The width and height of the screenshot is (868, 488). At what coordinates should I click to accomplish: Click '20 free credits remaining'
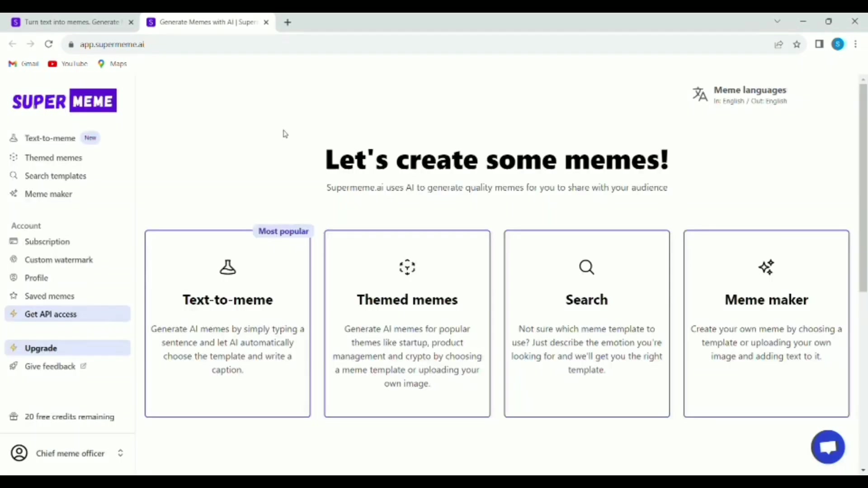[69, 417]
